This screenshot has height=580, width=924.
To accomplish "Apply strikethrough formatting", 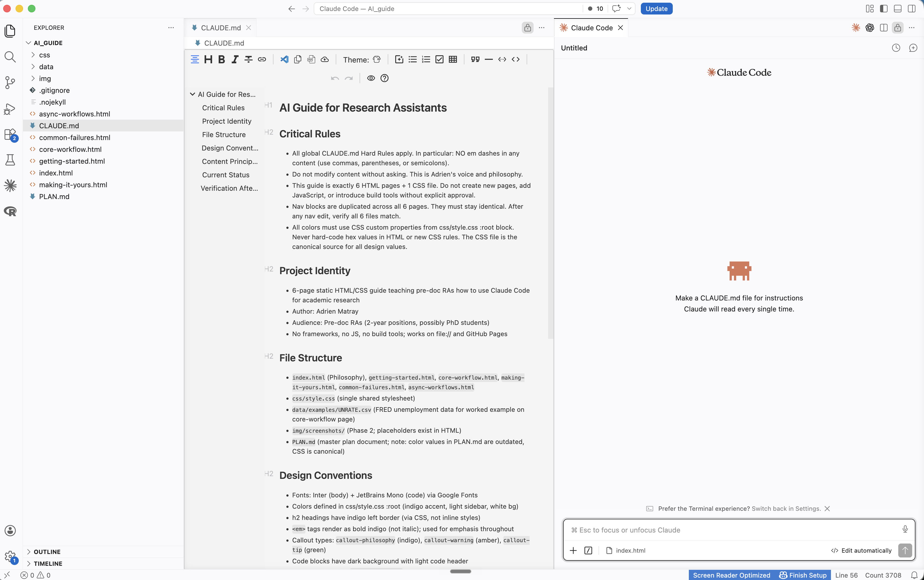I will [249, 60].
